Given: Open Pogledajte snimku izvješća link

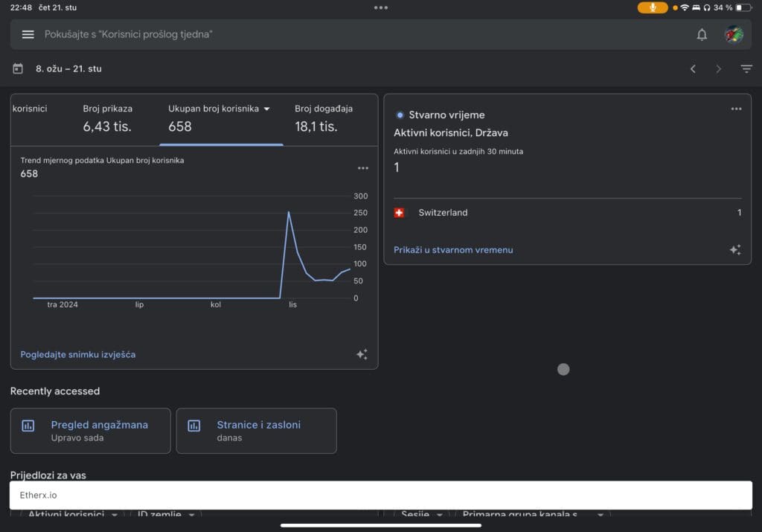Looking at the screenshot, I should [77, 355].
